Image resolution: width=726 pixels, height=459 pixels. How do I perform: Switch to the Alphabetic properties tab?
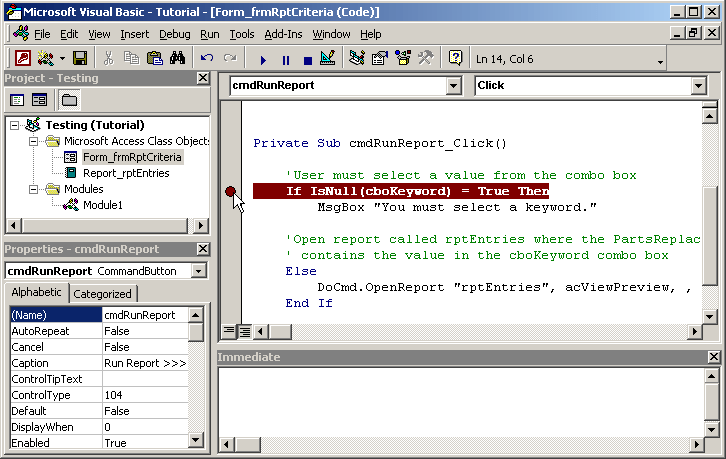(37, 292)
